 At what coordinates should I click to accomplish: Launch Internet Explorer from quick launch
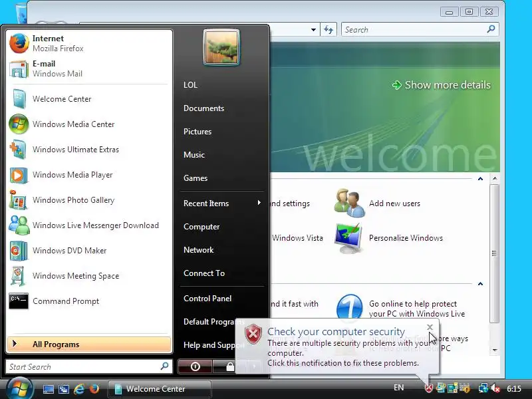[x=79, y=389]
